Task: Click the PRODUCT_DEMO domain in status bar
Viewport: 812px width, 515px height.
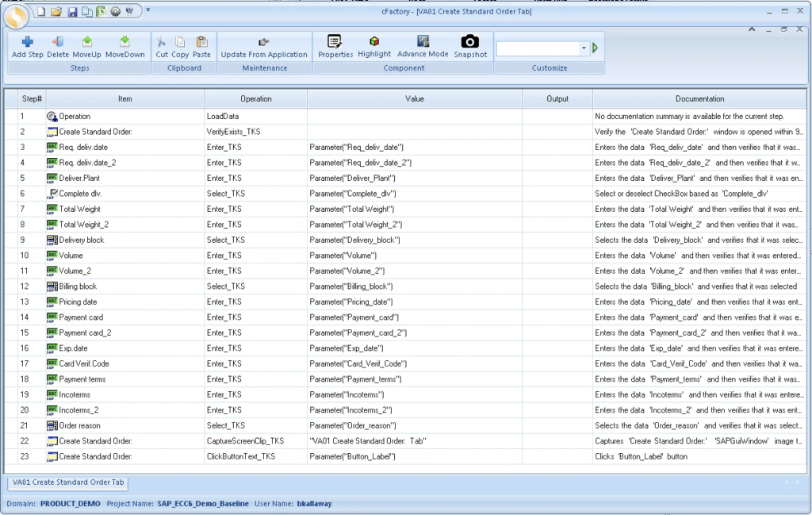Action: pyautogui.click(x=71, y=504)
